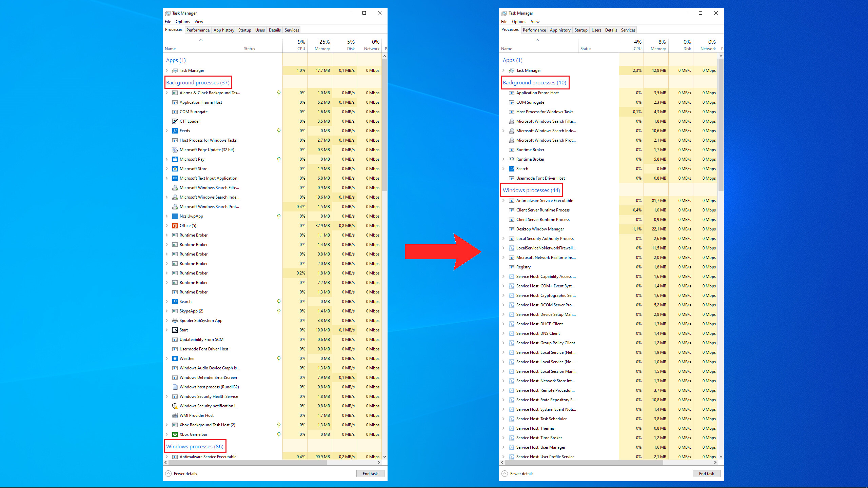
Task: Expand the SkypeApp (2) process group
Action: [x=167, y=311]
